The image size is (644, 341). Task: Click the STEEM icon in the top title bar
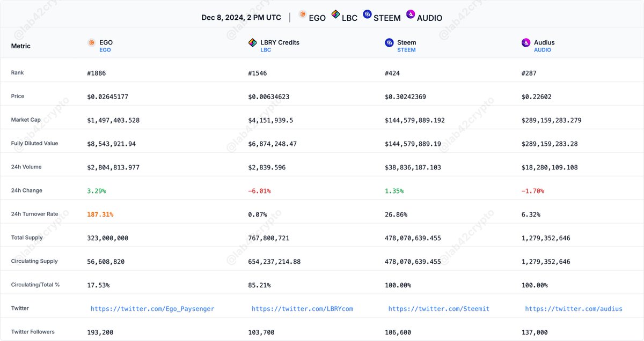pyautogui.click(x=367, y=14)
